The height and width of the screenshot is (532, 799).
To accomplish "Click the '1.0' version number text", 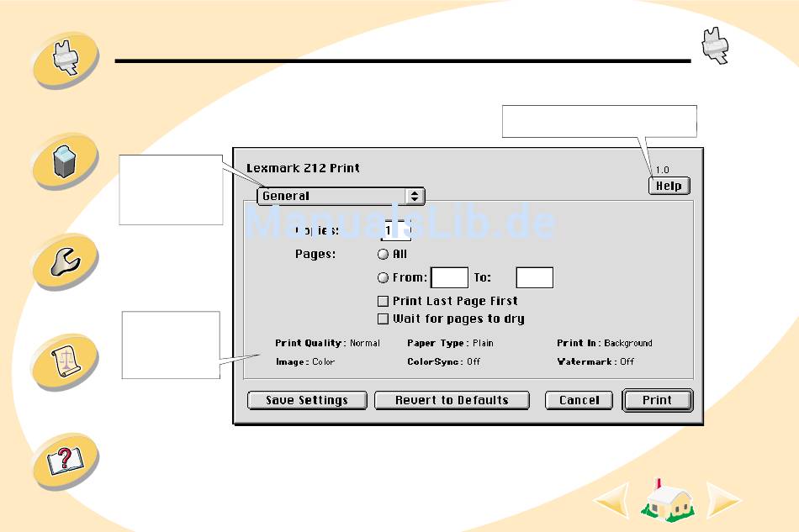I will pyautogui.click(x=662, y=170).
